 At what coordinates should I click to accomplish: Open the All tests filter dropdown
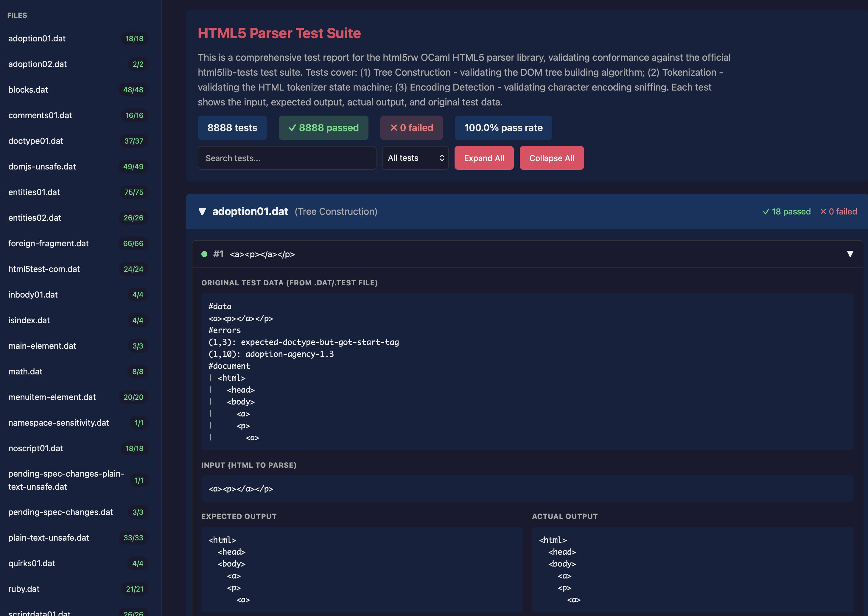[415, 158]
